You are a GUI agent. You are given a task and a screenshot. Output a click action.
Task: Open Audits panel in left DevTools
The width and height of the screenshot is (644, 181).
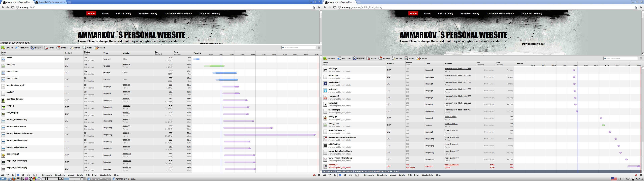tap(87, 47)
